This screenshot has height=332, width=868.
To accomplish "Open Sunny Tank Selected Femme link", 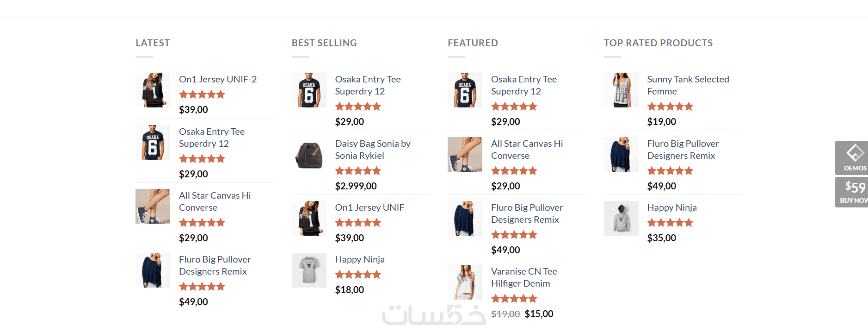I will [x=688, y=85].
